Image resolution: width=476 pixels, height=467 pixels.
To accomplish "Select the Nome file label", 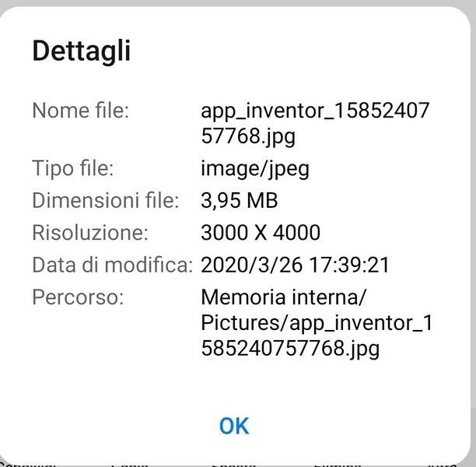I will pyautogui.click(x=80, y=111).
